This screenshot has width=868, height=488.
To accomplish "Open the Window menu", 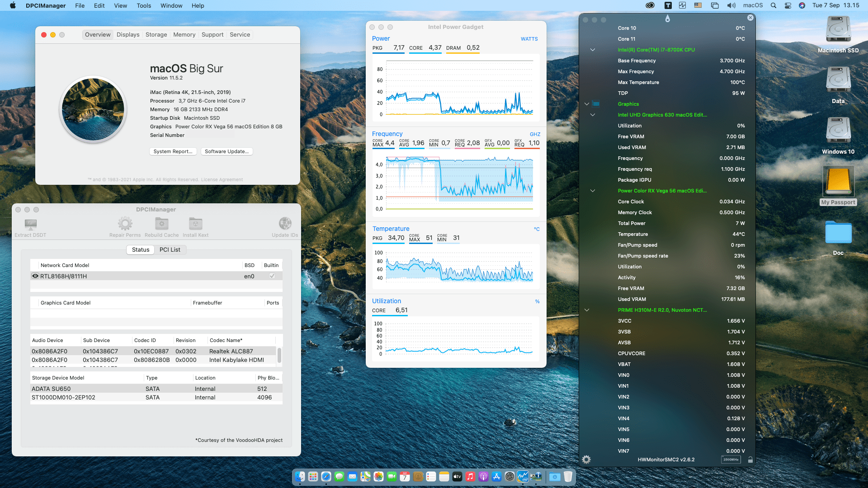I will [x=171, y=5].
